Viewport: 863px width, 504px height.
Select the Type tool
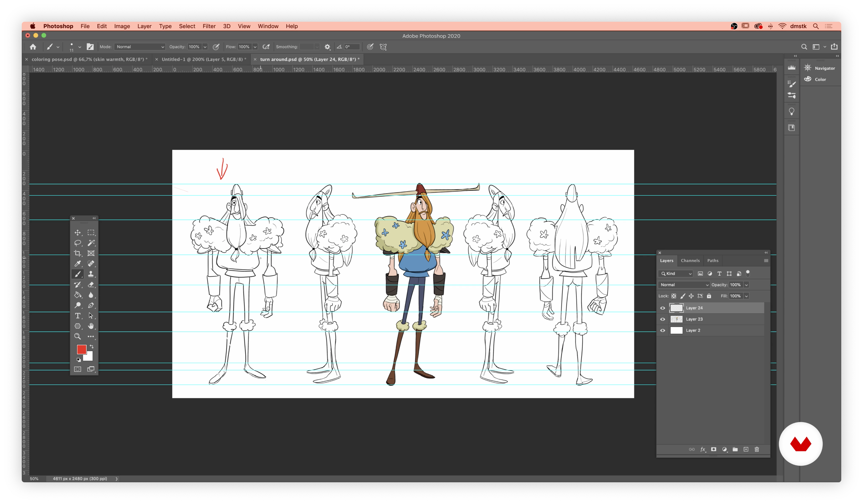(78, 316)
